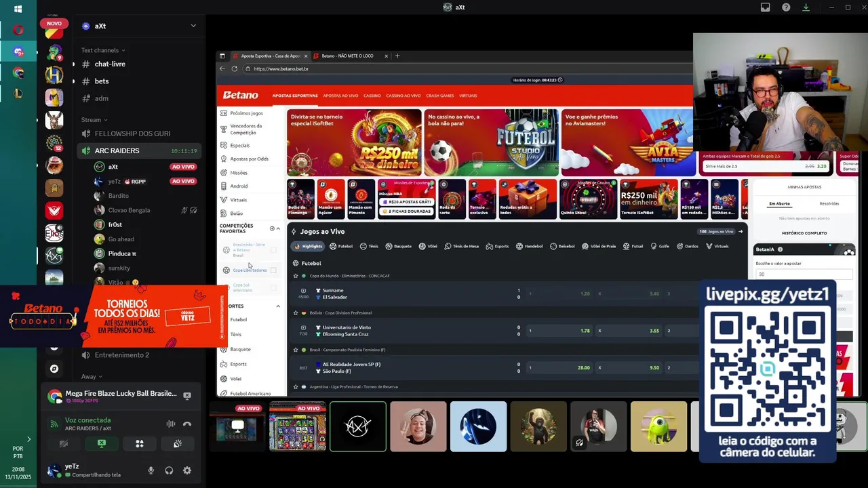Open the Windows Start button
Viewport: 868px width, 488px height.
pyautogui.click(x=18, y=9)
